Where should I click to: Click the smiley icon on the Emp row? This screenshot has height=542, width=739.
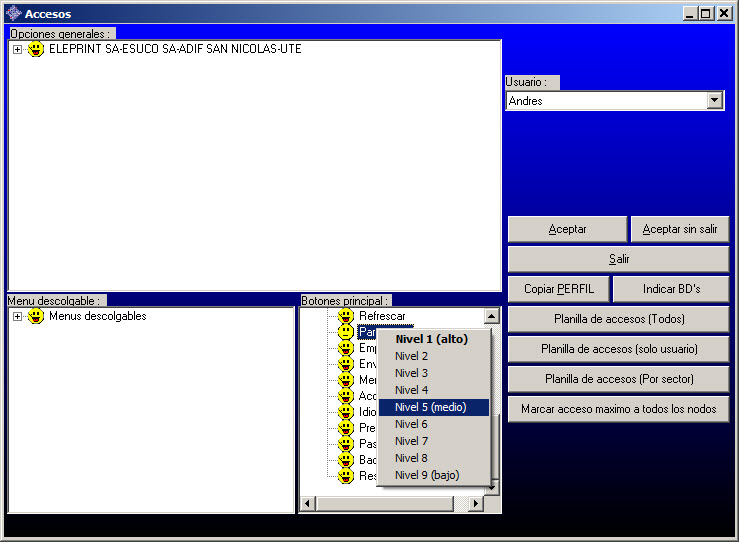coord(346,348)
